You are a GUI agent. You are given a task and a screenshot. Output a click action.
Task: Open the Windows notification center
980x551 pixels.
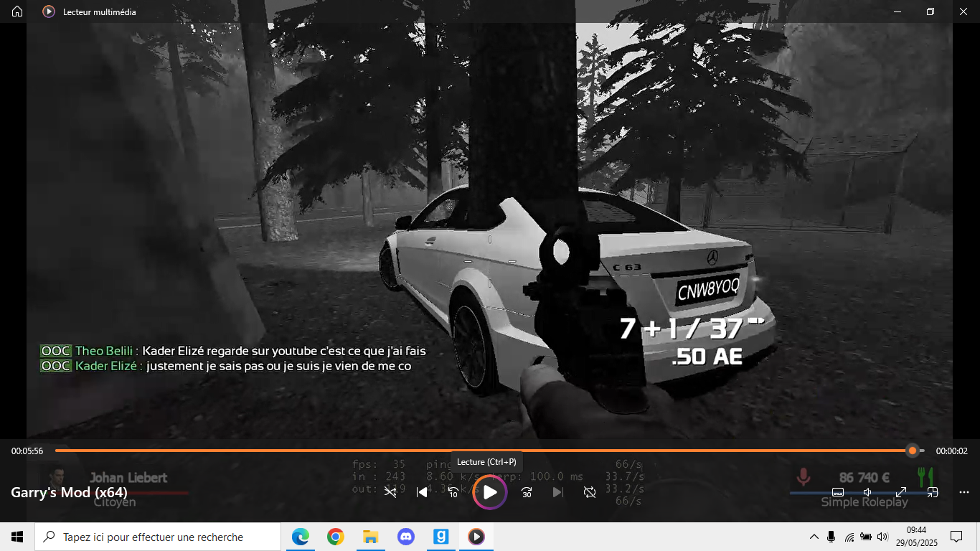tap(956, 537)
